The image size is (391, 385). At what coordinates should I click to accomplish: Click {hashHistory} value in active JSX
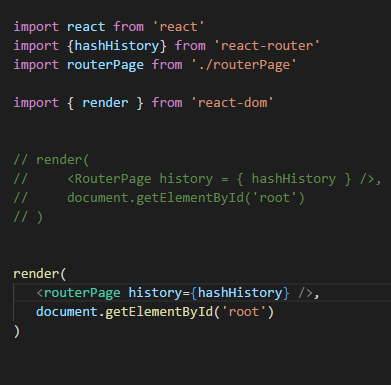(x=240, y=293)
